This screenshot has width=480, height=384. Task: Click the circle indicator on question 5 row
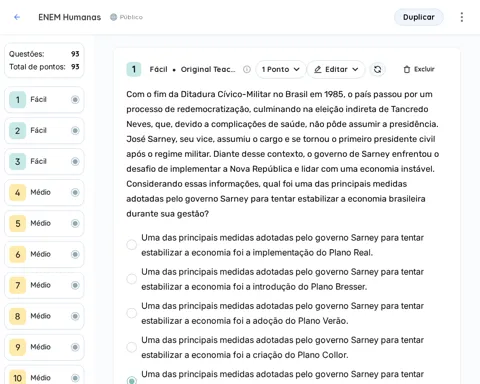[x=75, y=223]
